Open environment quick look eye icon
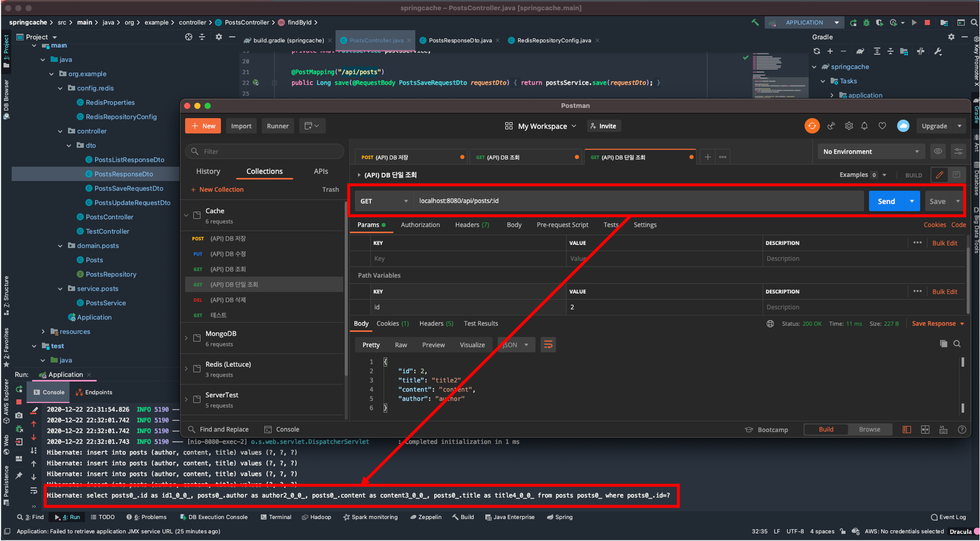The width and height of the screenshot is (980, 541). click(x=938, y=151)
